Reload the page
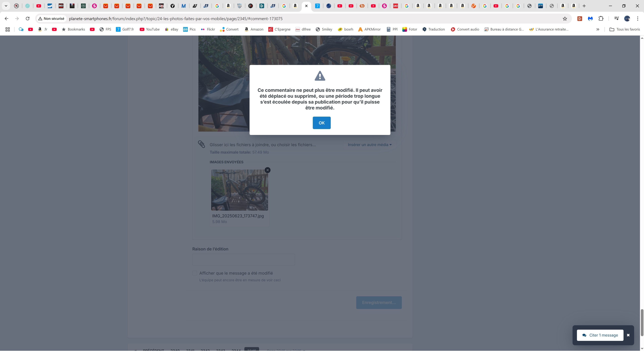The image size is (644, 358). (28, 18)
